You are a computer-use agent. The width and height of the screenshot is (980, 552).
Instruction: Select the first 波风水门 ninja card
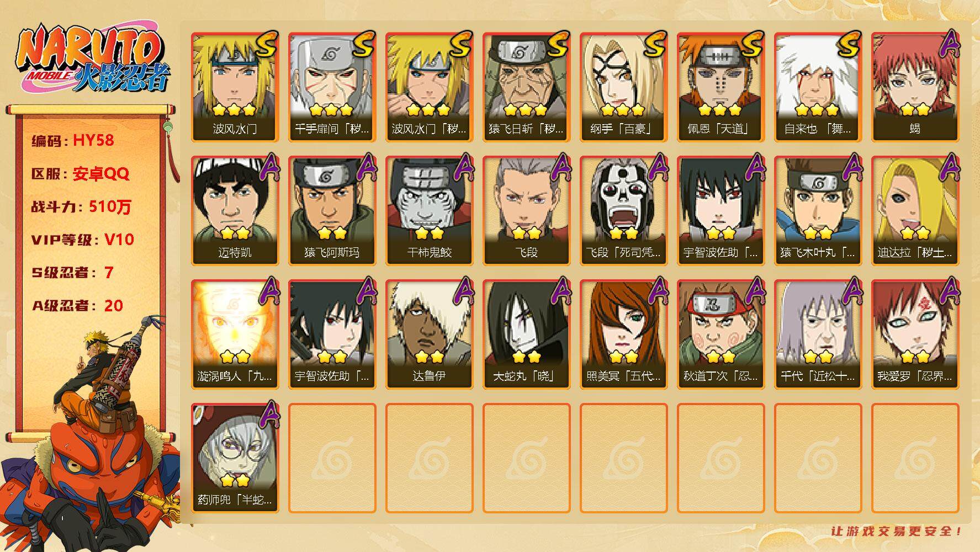(x=235, y=87)
